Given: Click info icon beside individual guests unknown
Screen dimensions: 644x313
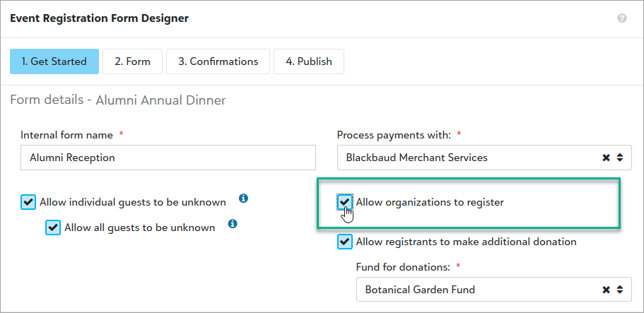Looking at the screenshot, I should pyautogui.click(x=243, y=199).
